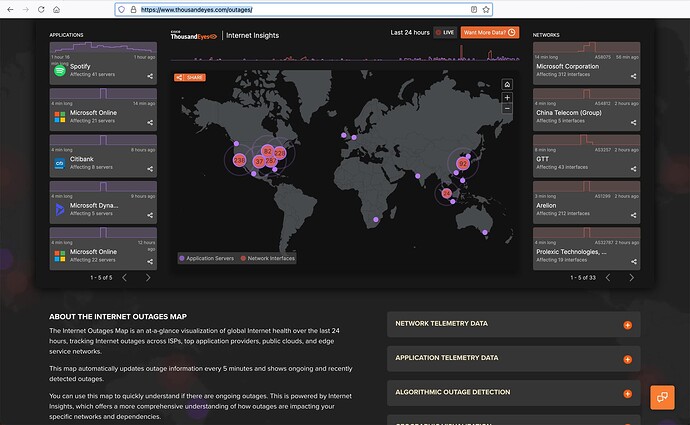The image size is (690, 425).
Task: Share Microsoft Online 21 servers card
Action: [x=150, y=122]
